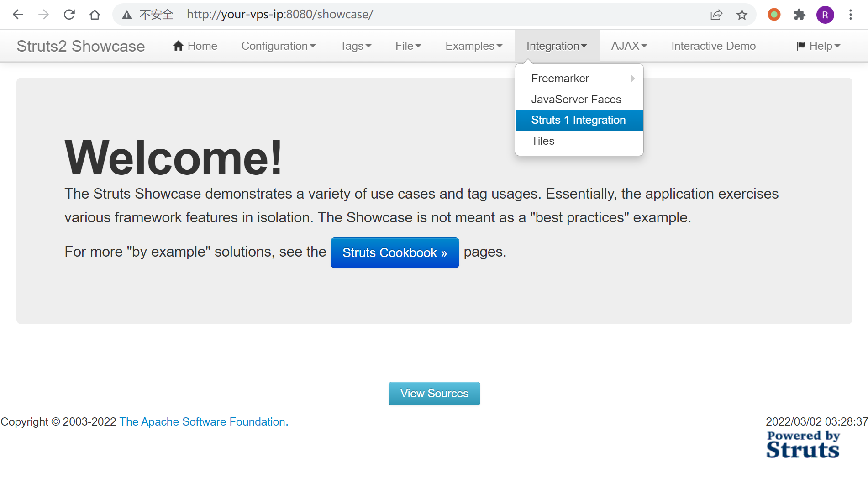Bookmark this page with star icon
Image resolution: width=868 pixels, height=489 pixels.
click(x=742, y=15)
